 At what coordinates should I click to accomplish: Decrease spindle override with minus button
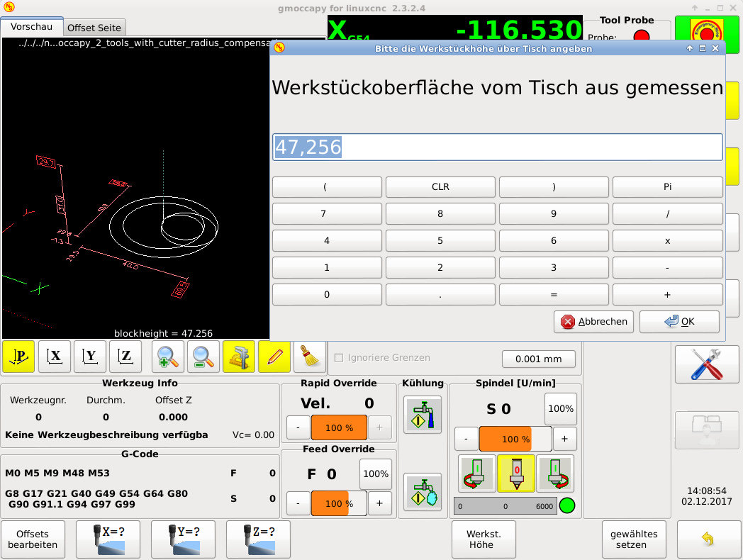point(467,439)
